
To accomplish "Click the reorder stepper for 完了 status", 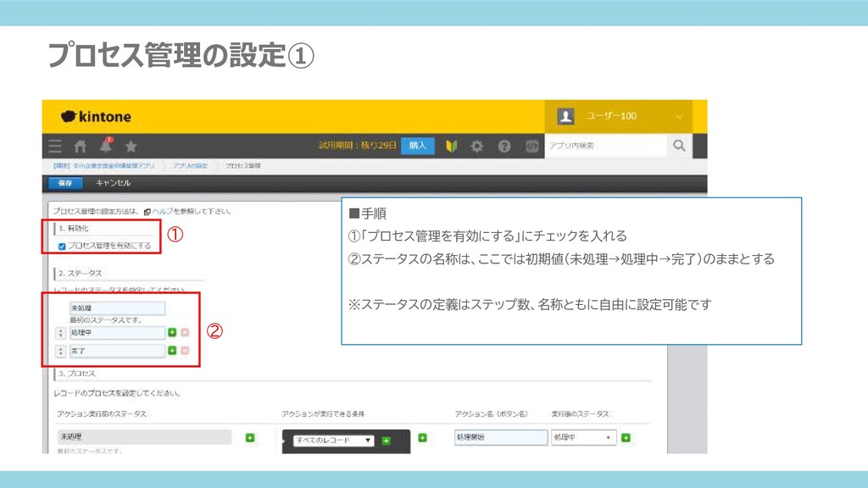I will 61,352.
